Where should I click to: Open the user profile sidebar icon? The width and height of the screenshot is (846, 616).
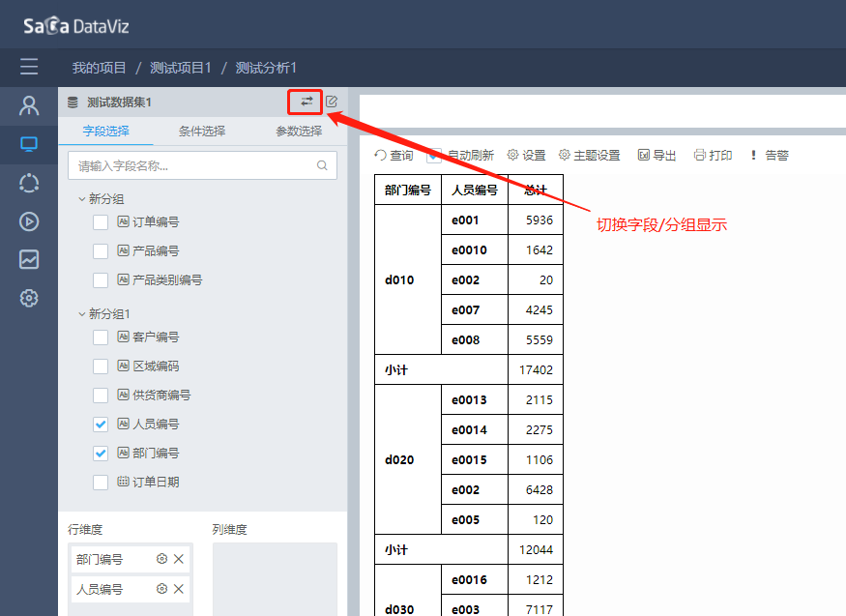tap(29, 105)
